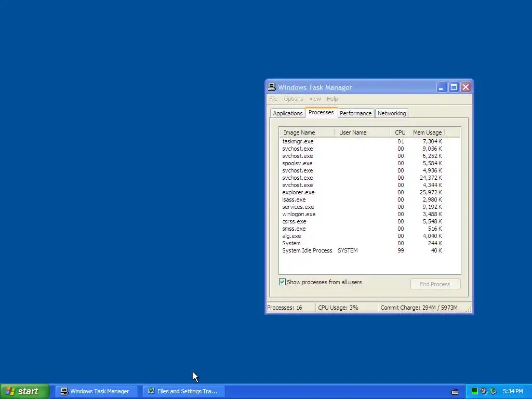Click the Safely Remove Hardware tray icon

[493, 391]
